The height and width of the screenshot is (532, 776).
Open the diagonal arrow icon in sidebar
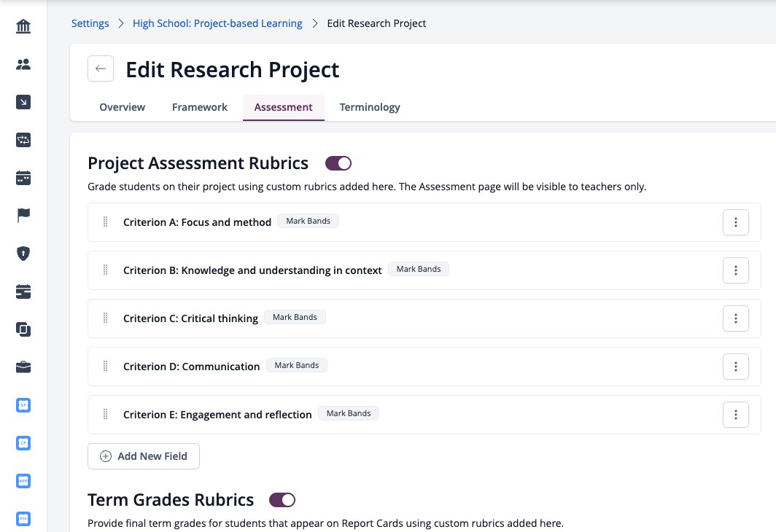(x=23, y=102)
